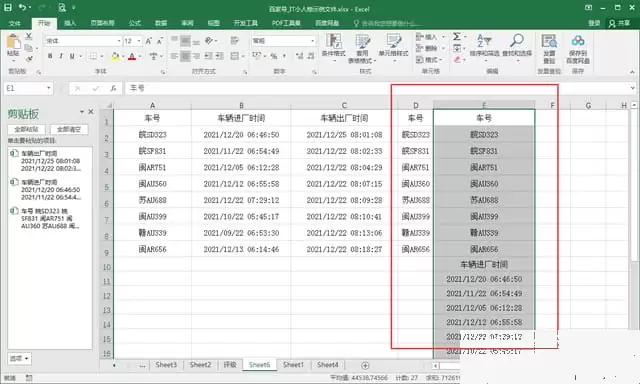
Task: Click the Conditional Formatting icon
Action: (x=333, y=41)
